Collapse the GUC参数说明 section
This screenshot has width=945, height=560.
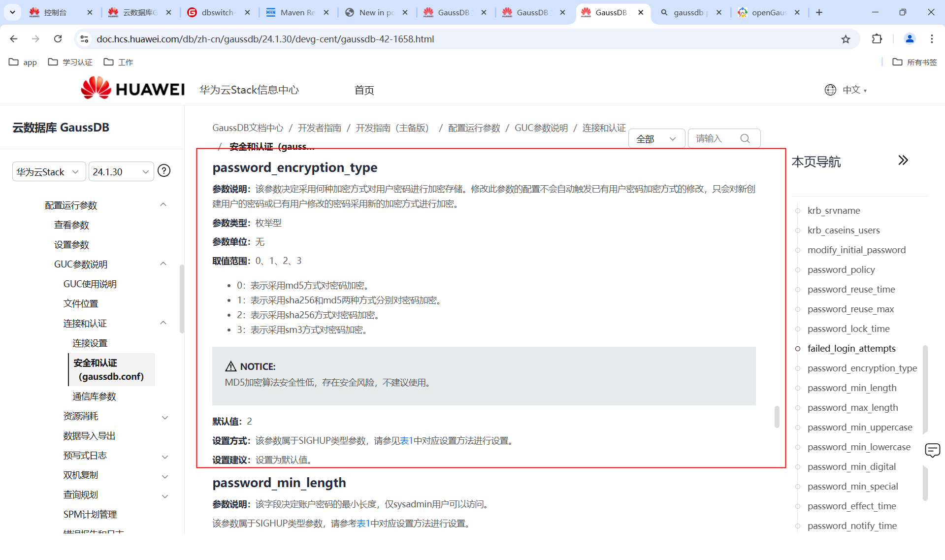[163, 264]
